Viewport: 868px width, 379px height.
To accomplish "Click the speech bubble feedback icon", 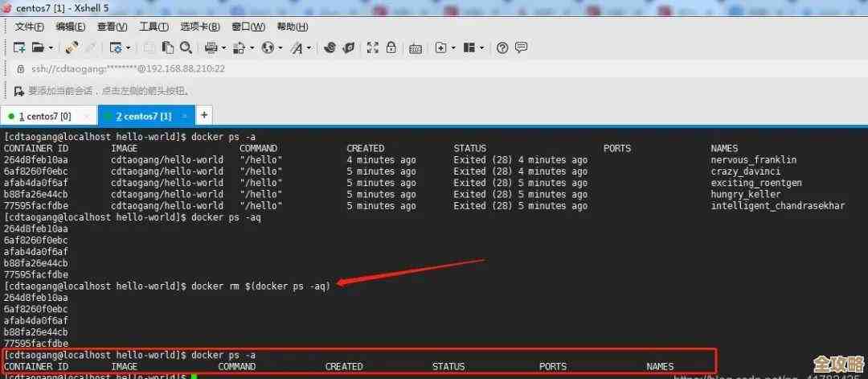I will tap(521, 47).
